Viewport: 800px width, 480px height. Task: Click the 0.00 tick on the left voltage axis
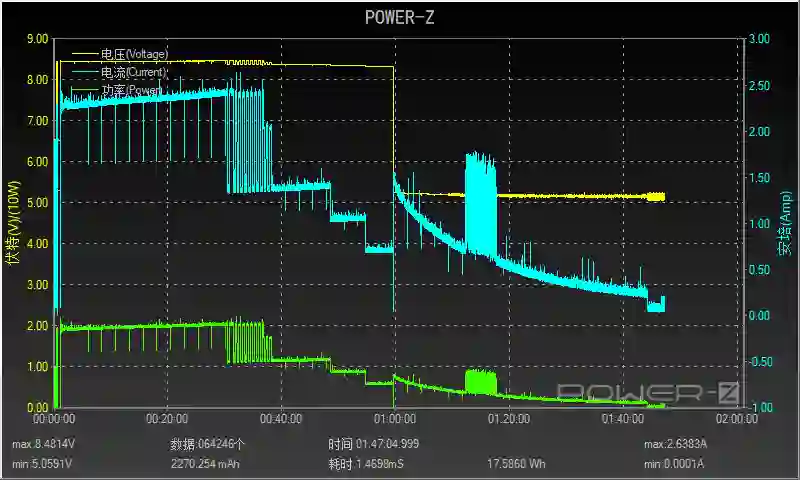coord(37,408)
